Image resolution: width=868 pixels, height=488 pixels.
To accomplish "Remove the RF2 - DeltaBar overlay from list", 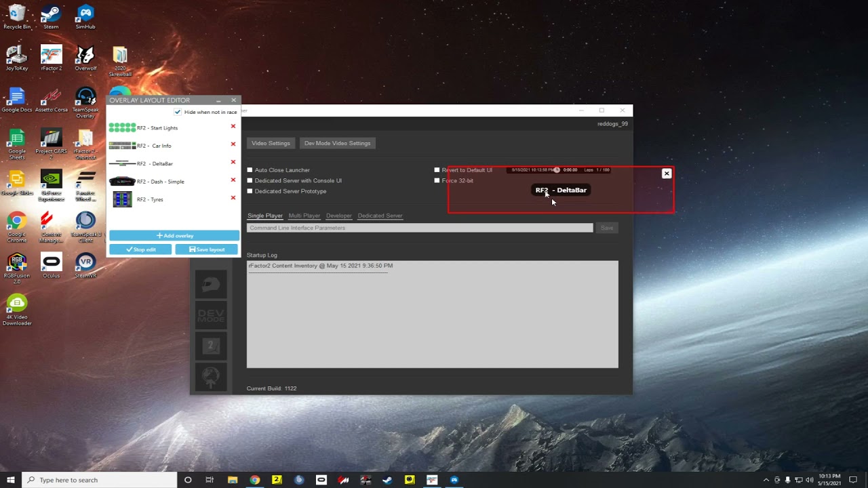I will [x=233, y=162].
